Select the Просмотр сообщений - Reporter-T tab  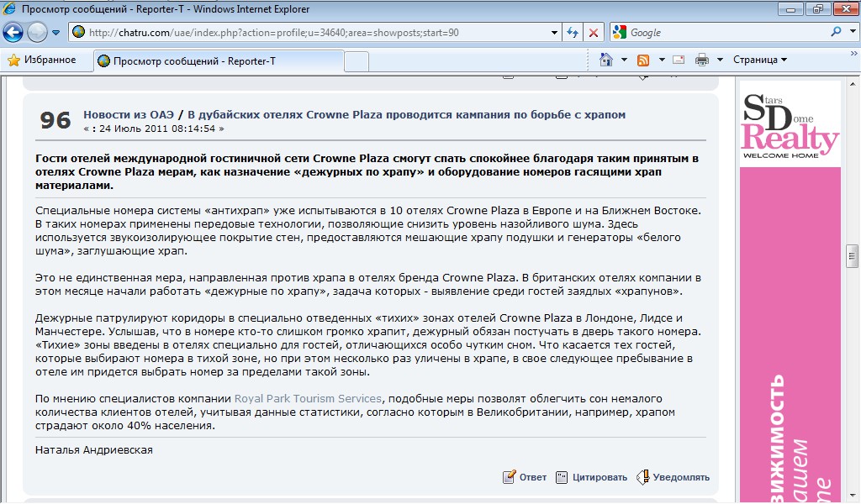coord(219,60)
